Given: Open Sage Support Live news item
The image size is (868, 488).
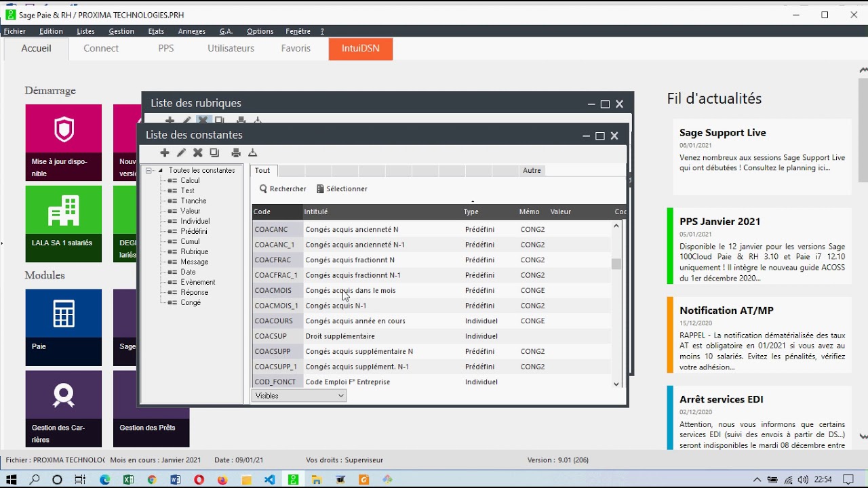Looking at the screenshot, I should tap(762, 157).
